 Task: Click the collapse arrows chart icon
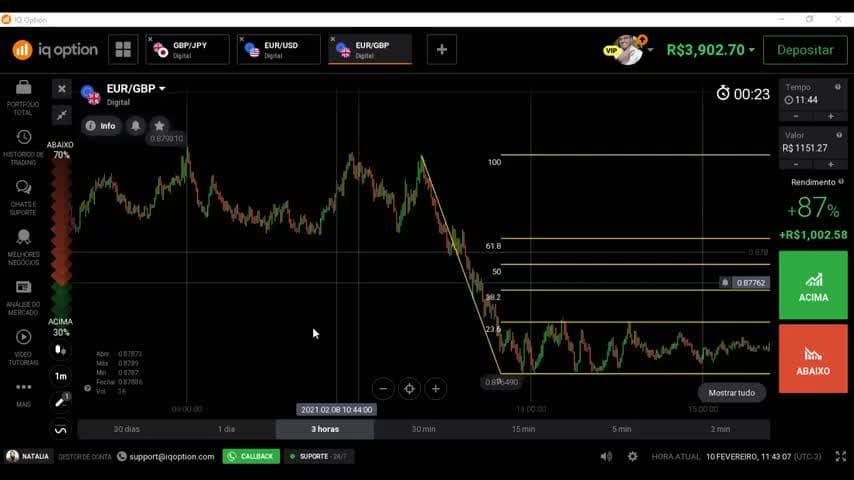tap(62, 115)
